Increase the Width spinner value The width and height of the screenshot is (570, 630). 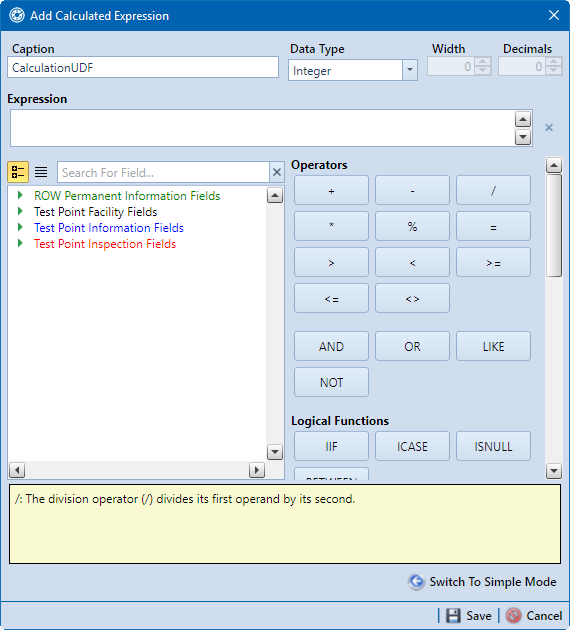click(482, 62)
